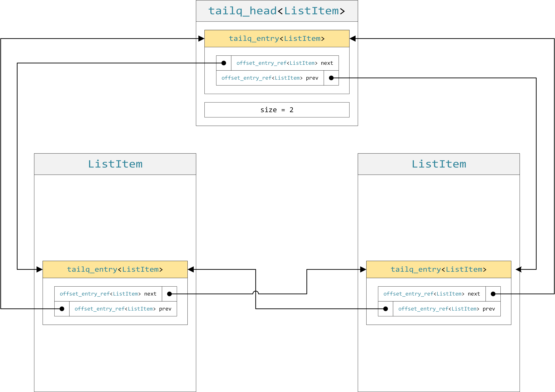
Task: Click the tailq_head<ListItem> title header
Action: click(277, 11)
